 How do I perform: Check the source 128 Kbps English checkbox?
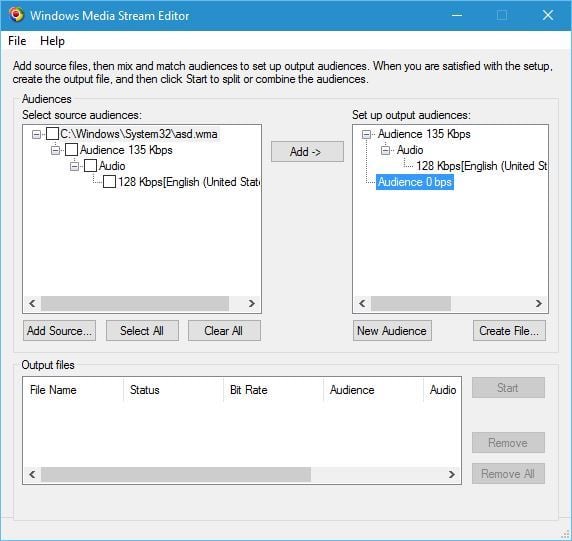pos(109,182)
